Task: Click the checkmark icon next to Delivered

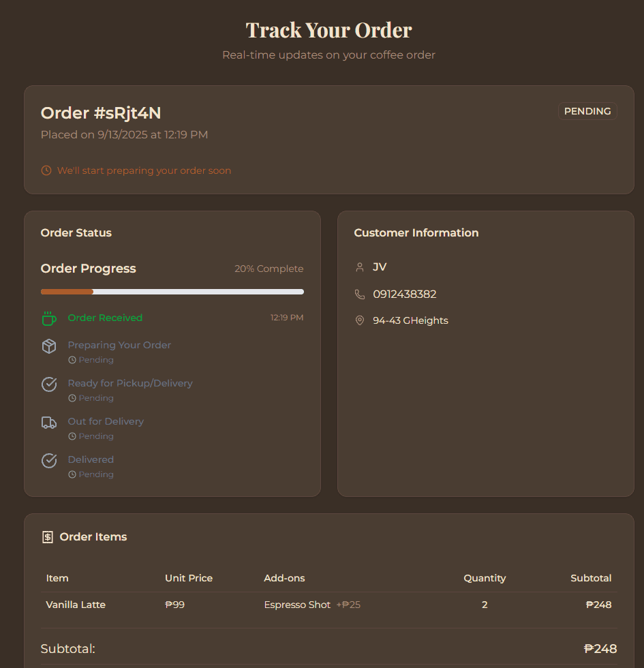Action: 48,461
